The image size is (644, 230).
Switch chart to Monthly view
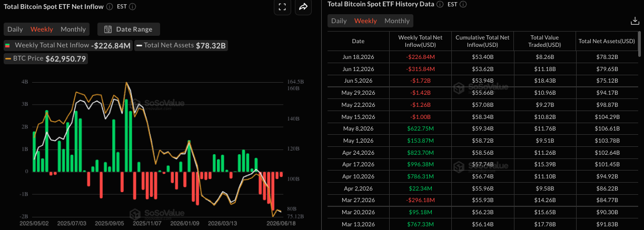pos(73,29)
